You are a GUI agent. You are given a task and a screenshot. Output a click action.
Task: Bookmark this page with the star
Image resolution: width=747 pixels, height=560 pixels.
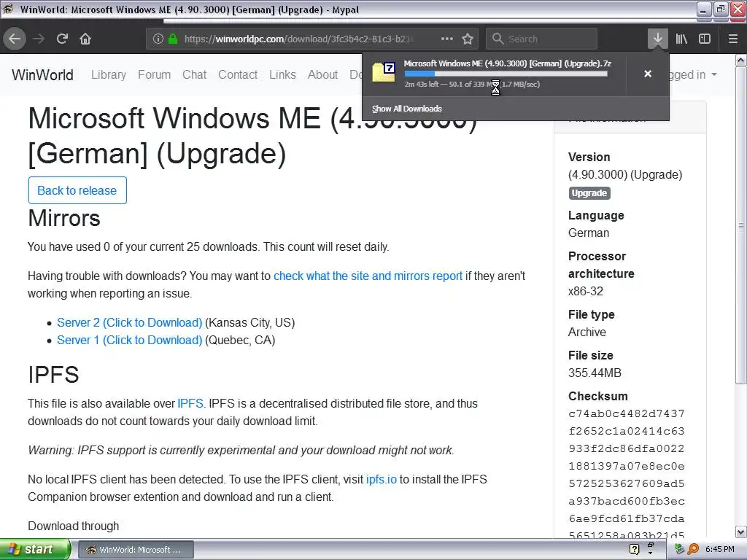[468, 39]
